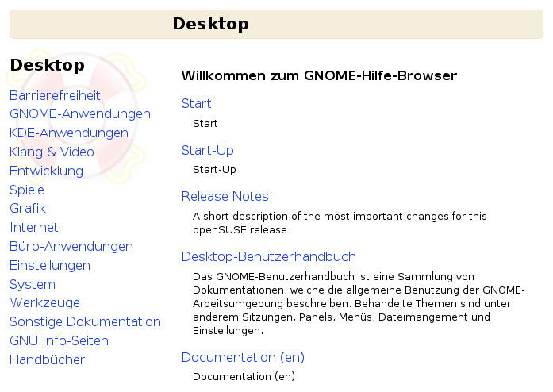Open the Barrierefreiheit category link
This screenshot has width=553, height=392.
(x=55, y=95)
